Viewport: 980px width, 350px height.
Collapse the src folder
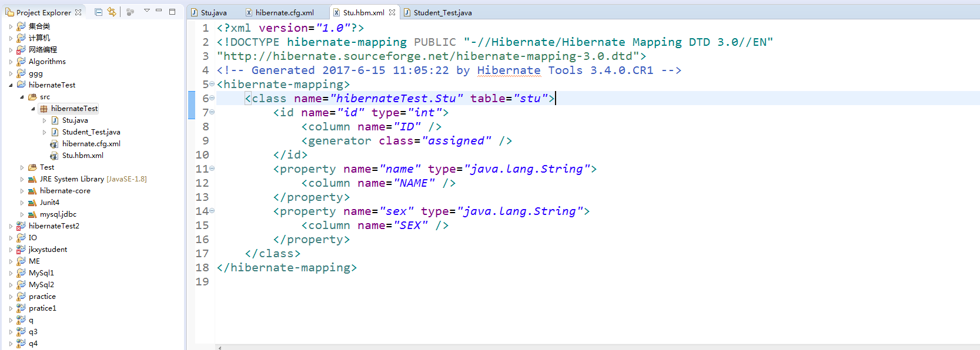[22, 97]
